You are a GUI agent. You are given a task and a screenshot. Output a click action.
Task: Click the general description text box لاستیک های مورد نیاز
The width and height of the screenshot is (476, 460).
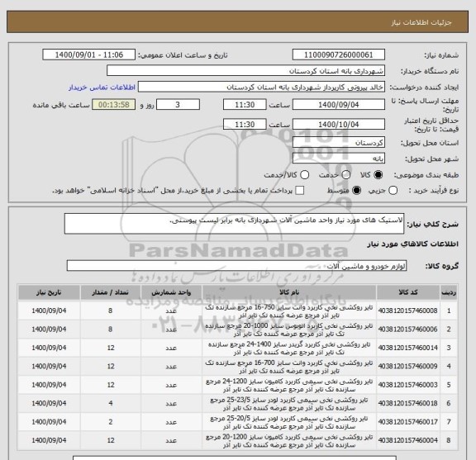click(234, 224)
